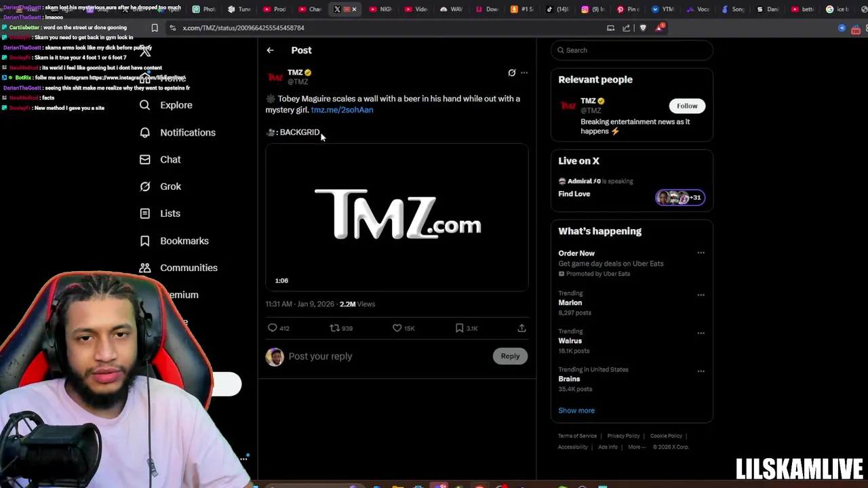Click the Grok icon on the TMZ post
This screenshot has width=868, height=488.
coord(512,73)
